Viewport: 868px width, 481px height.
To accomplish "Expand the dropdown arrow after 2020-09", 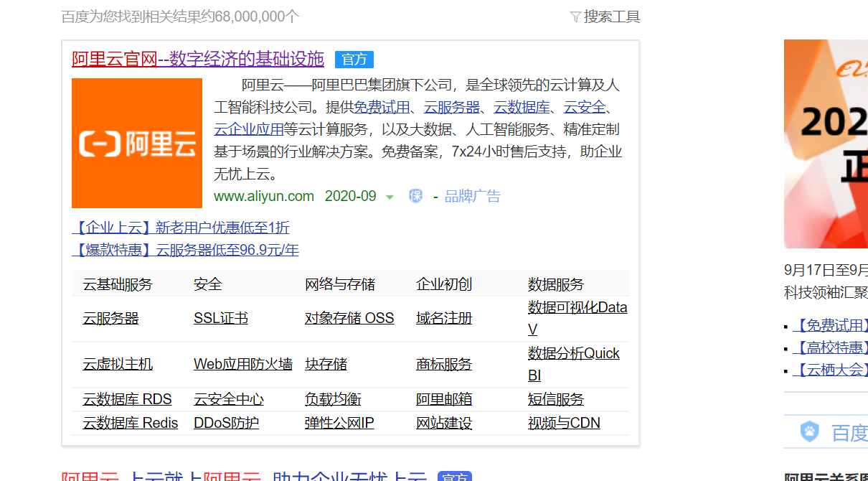I will tap(390, 197).
